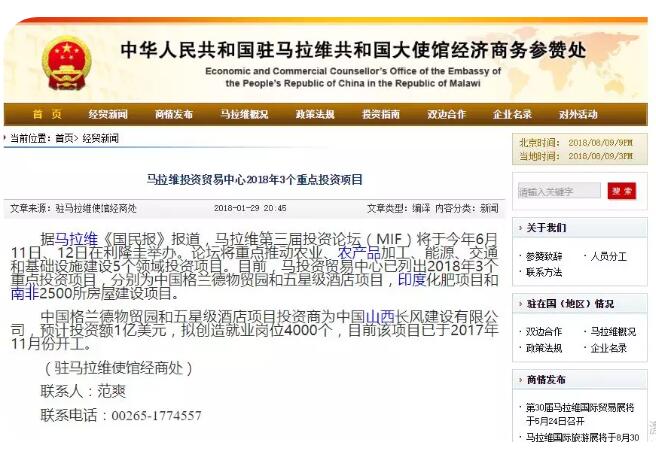Go to the 首页 home tab

click(x=46, y=114)
